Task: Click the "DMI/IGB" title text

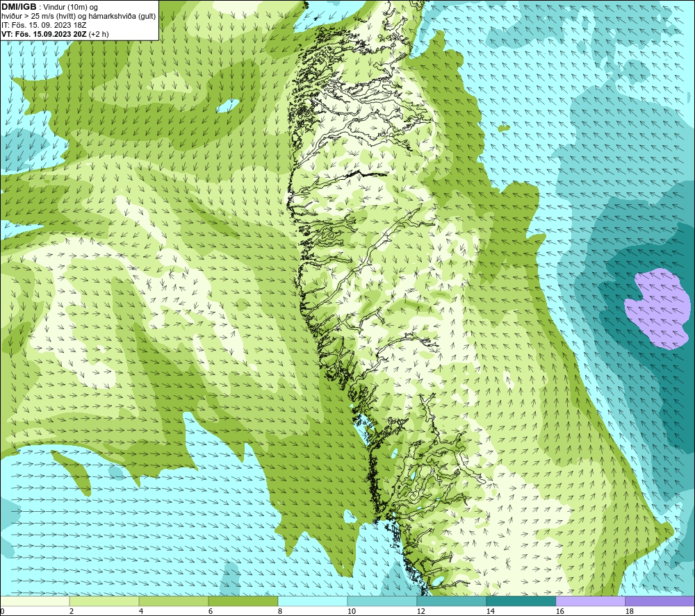Action: [19, 7]
